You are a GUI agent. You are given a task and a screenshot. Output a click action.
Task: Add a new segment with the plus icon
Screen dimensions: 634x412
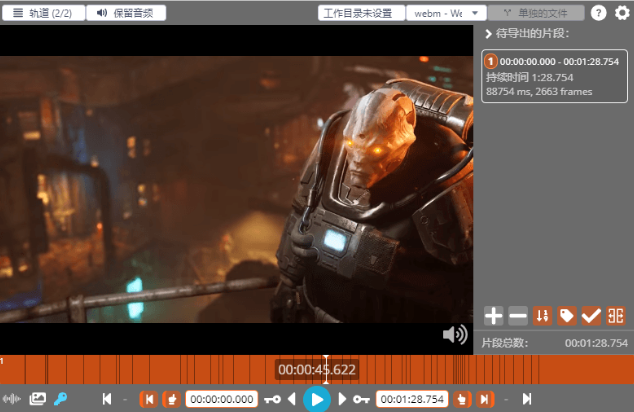493,316
